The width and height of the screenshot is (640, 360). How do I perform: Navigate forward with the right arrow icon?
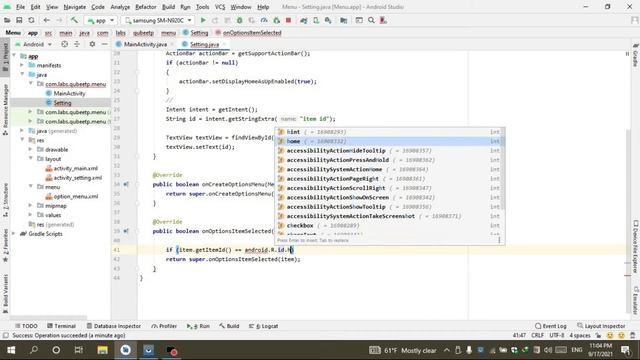pos(59,20)
